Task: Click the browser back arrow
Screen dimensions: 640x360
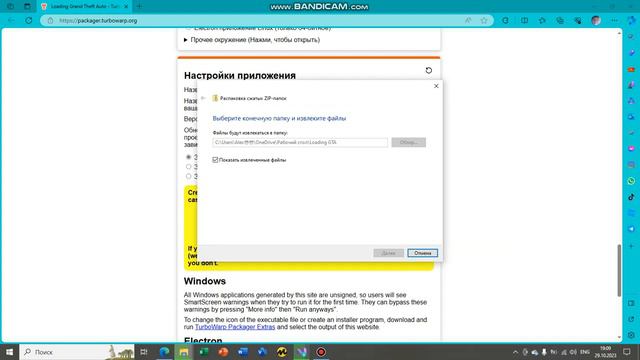Action: (11, 20)
